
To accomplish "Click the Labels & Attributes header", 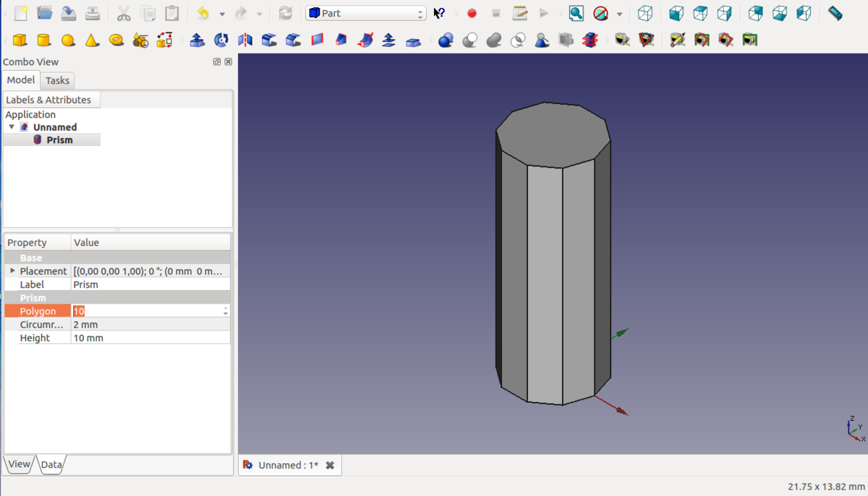I will click(48, 100).
